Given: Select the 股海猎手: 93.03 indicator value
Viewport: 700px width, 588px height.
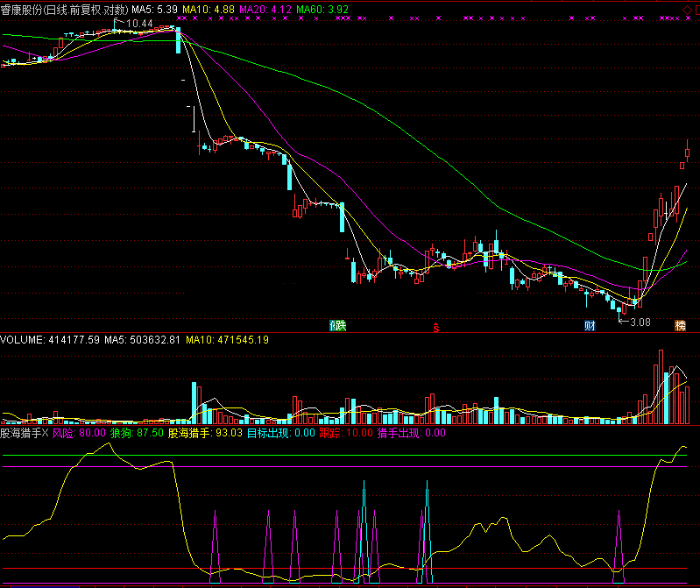Looking at the screenshot, I should [205, 433].
